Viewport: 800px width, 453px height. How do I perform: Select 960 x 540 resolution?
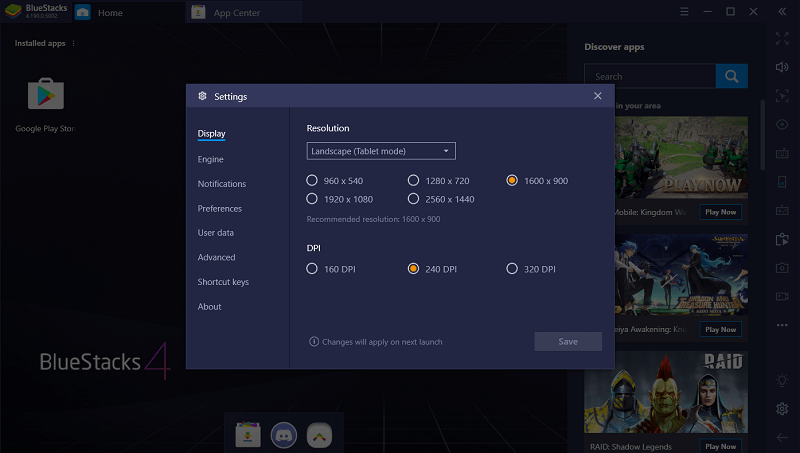click(312, 180)
